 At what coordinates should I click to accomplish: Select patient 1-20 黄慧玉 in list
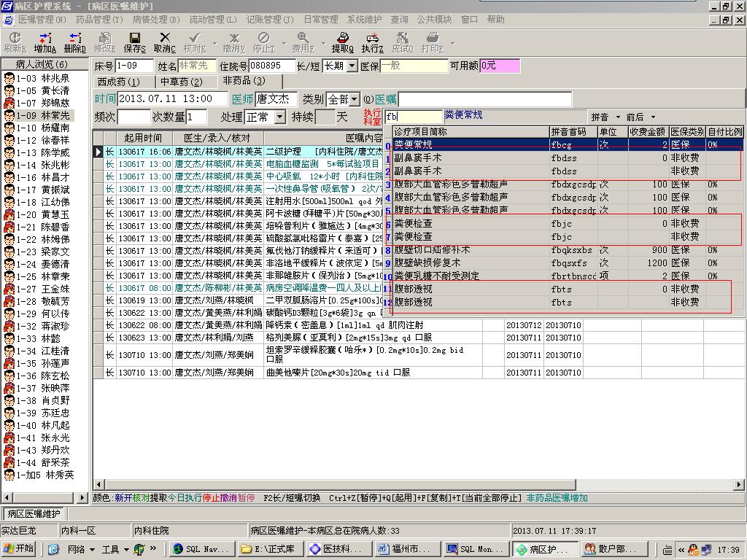pyautogui.click(x=37, y=215)
